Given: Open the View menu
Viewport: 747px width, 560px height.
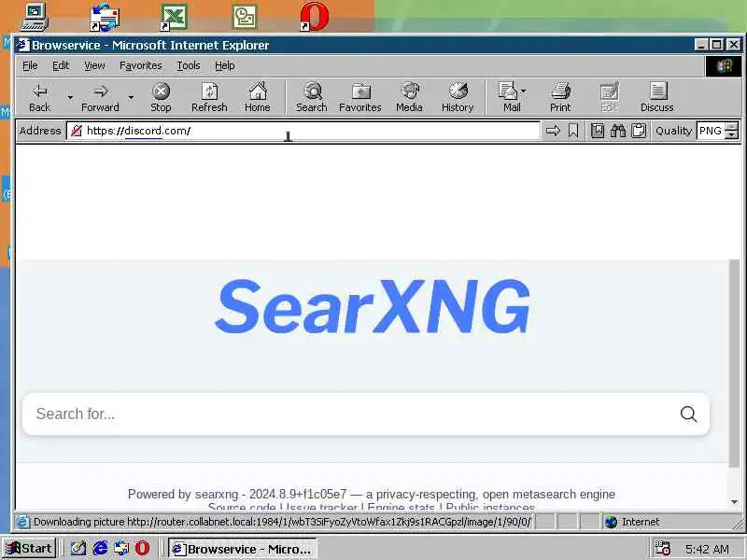Looking at the screenshot, I should point(94,65).
